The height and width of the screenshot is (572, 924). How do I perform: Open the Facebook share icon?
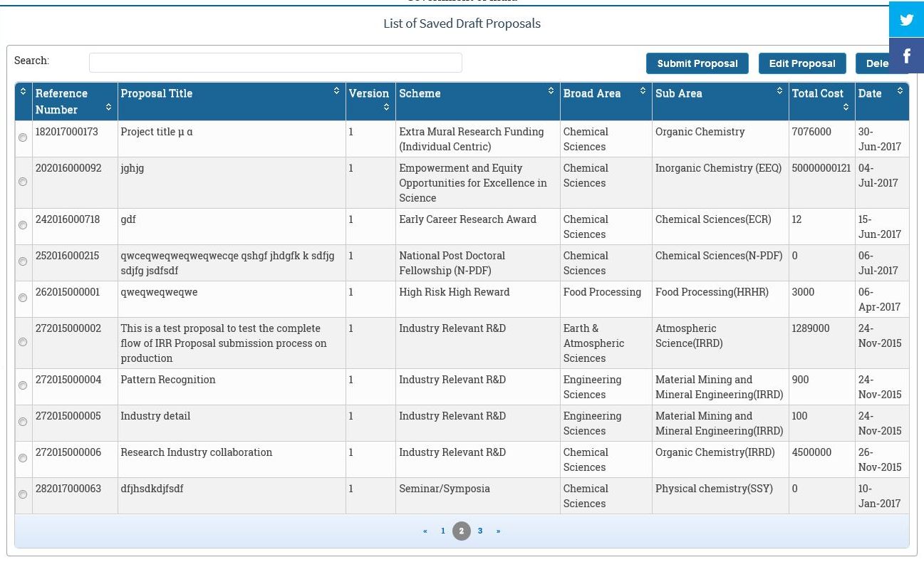906,56
